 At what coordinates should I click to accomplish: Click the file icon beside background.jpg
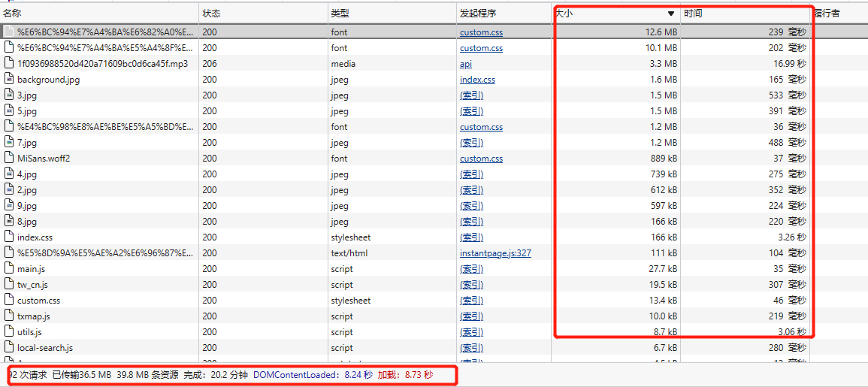pos(9,80)
